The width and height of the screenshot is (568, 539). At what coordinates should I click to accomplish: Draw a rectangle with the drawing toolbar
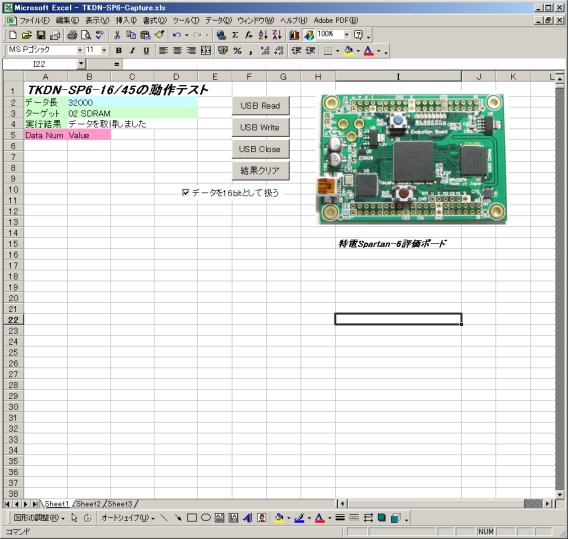point(192,518)
